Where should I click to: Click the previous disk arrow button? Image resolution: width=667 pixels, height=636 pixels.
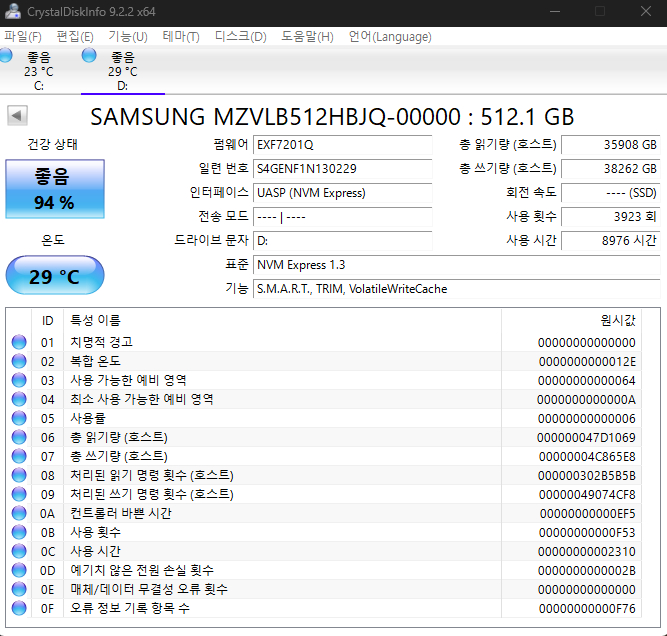coord(17,116)
